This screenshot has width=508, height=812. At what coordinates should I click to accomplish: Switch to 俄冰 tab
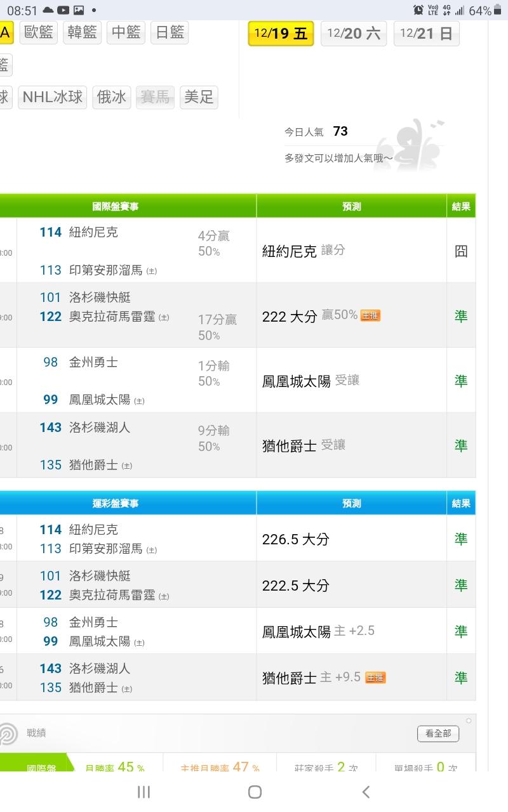(111, 97)
